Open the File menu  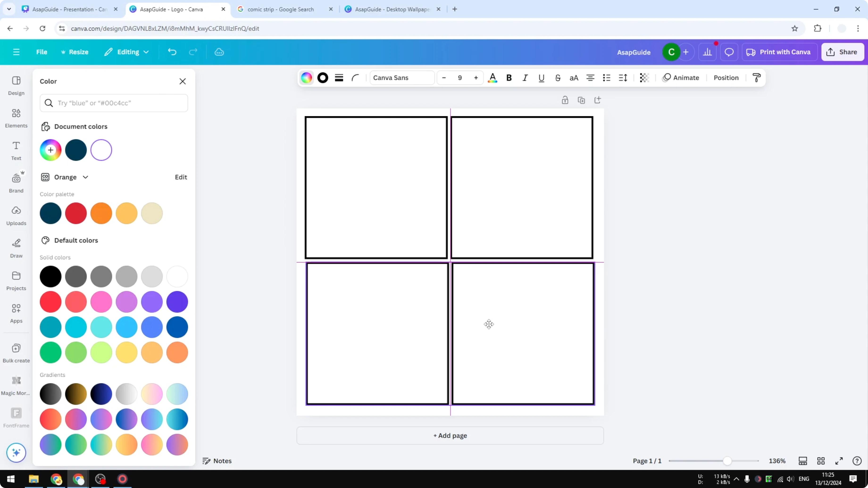(x=42, y=52)
